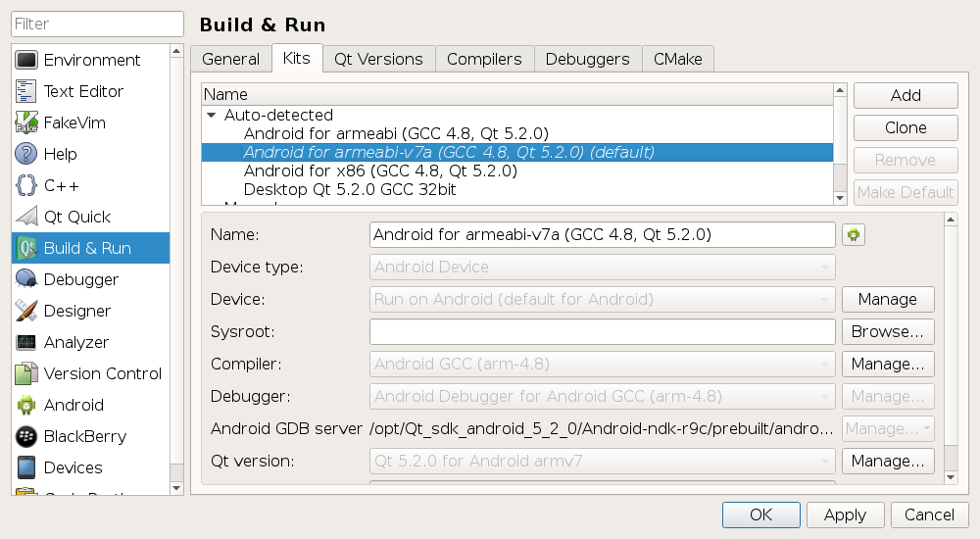Click Manage button next to Debugger field
Image resolution: width=980 pixels, height=539 pixels.
[888, 397]
